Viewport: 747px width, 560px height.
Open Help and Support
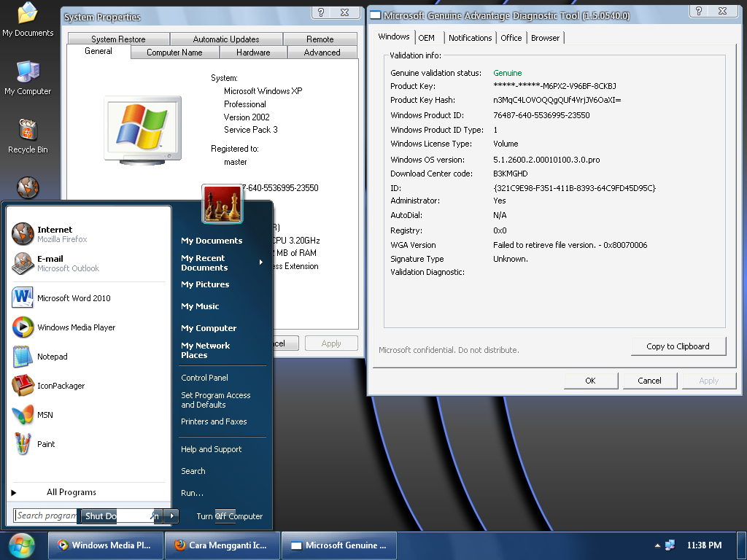coord(211,449)
